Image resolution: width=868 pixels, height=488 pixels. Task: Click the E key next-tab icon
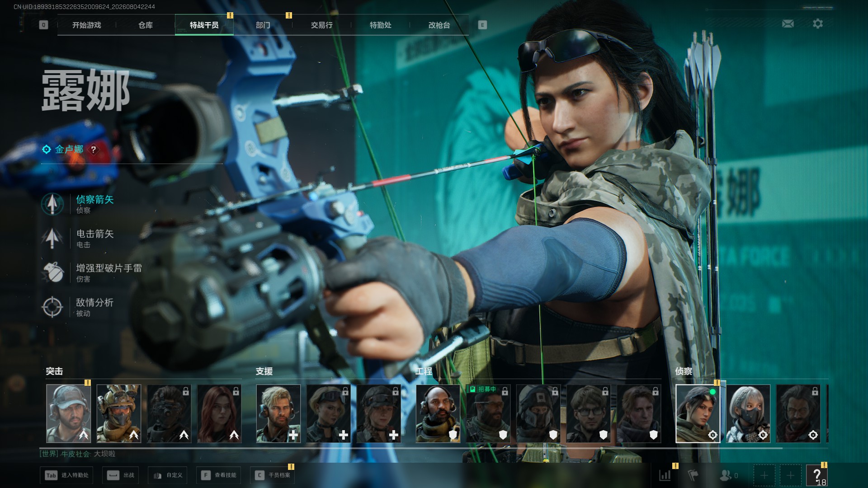point(482,25)
